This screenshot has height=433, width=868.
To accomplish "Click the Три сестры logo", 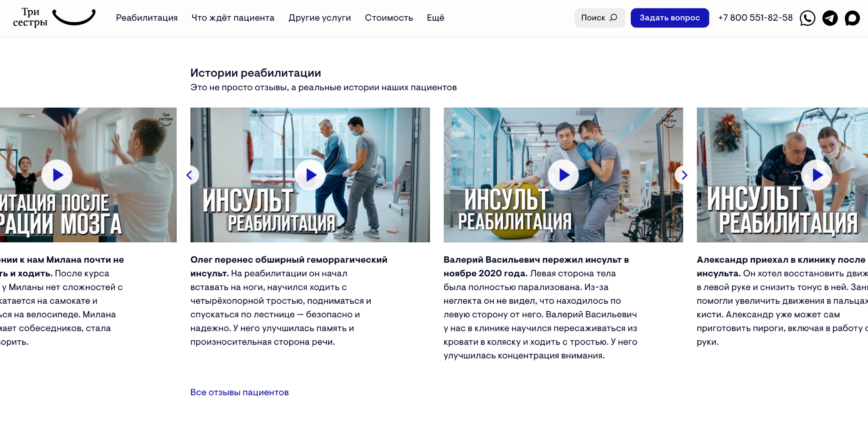I will 54,17.
